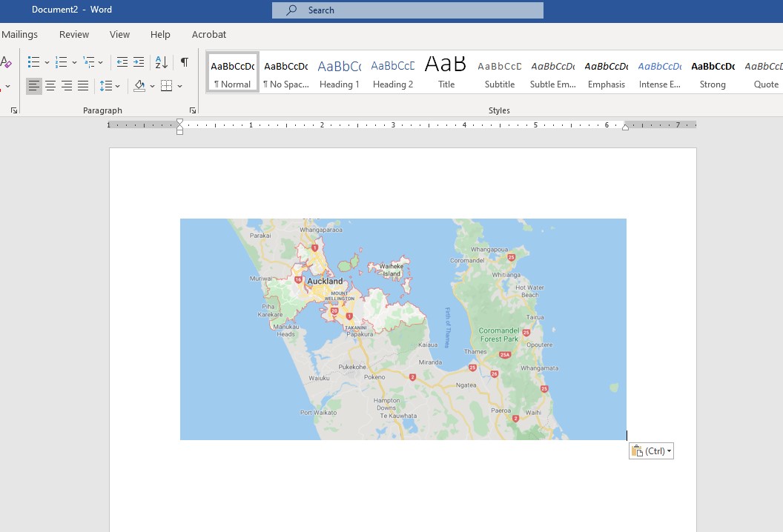Open Paragraph Settings dialog launcher
The image size is (783, 532).
coord(193,110)
